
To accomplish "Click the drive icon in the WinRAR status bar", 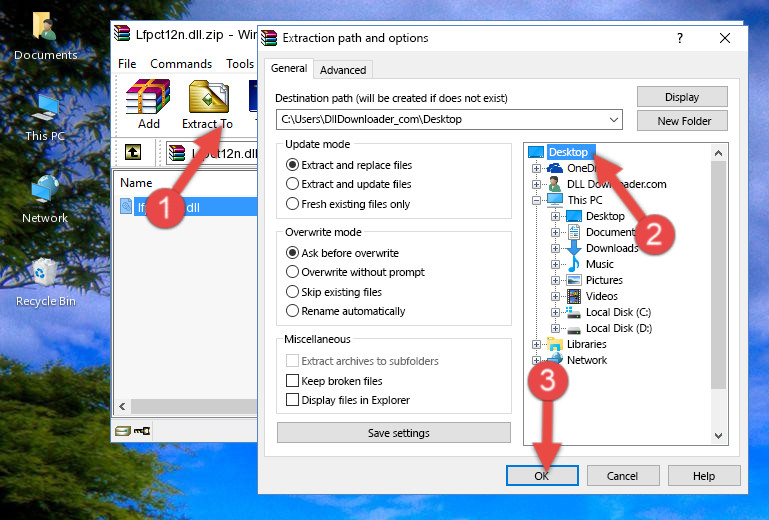I will click(123, 431).
